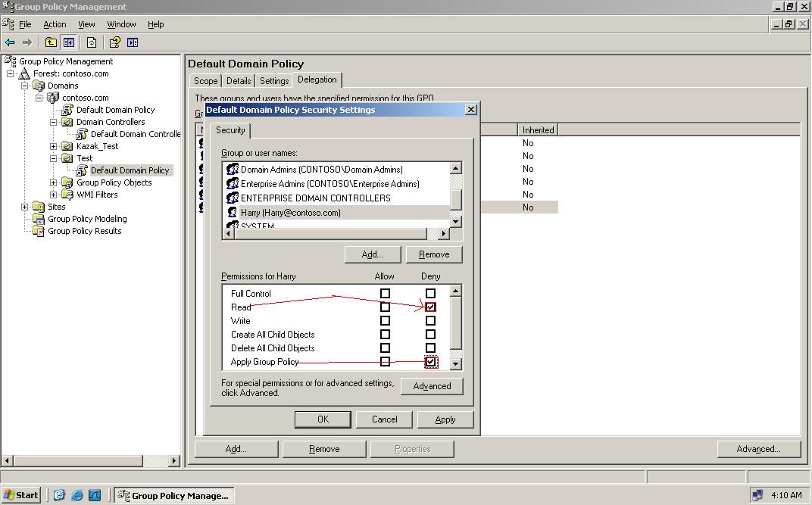
Task: Open the File menu
Action: [x=26, y=24]
